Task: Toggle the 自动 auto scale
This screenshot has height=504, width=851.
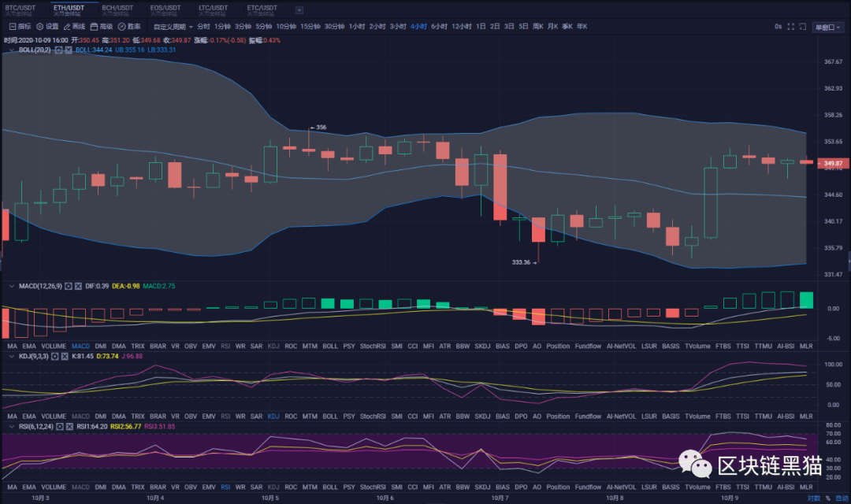Action: click(x=842, y=498)
